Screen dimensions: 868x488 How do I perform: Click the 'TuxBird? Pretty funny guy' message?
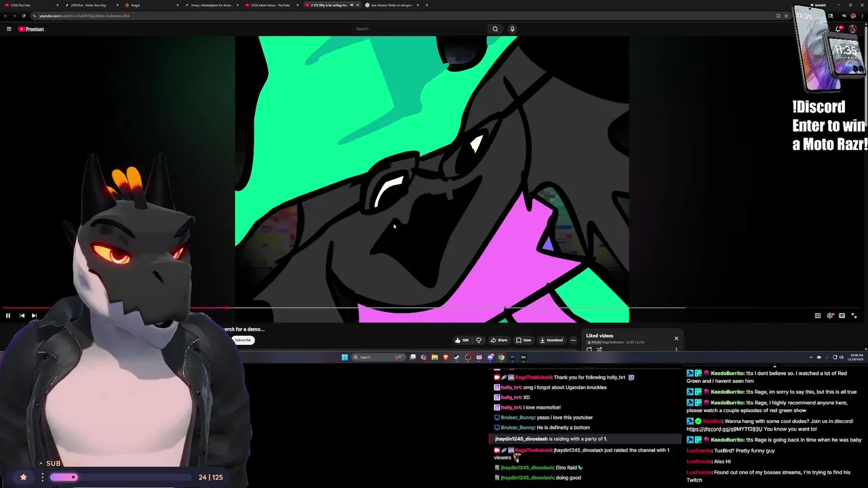pos(730,451)
